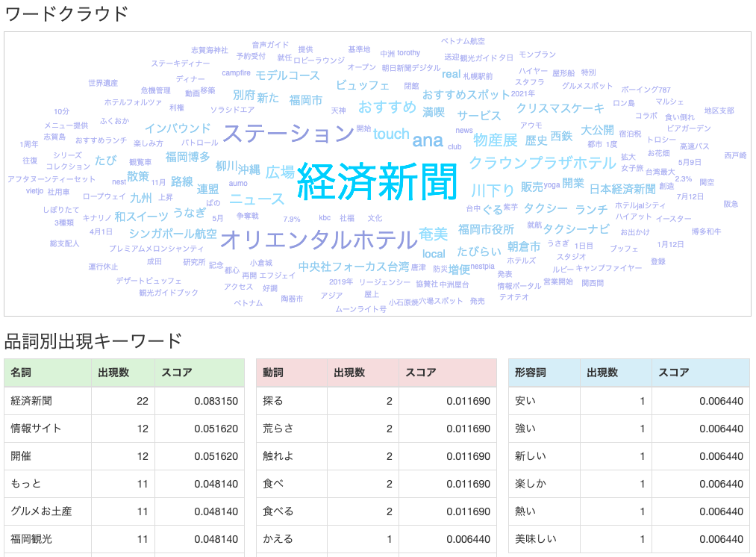Click 福岡市 in the word cloud
Viewport: 756px width, 557px height.
click(x=306, y=100)
